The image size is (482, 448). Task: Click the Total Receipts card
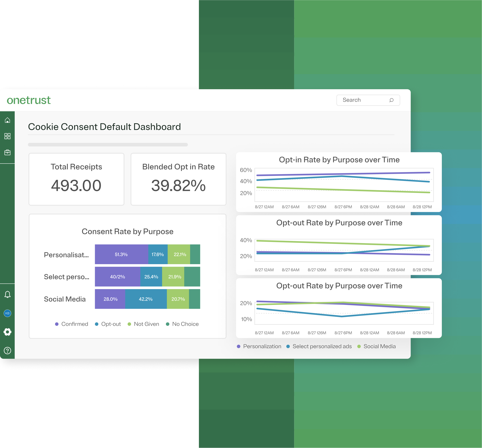coord(76,179)
